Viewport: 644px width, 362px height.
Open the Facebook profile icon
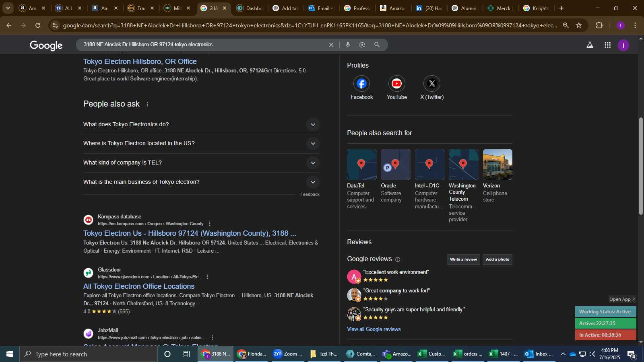coord(361,84)
